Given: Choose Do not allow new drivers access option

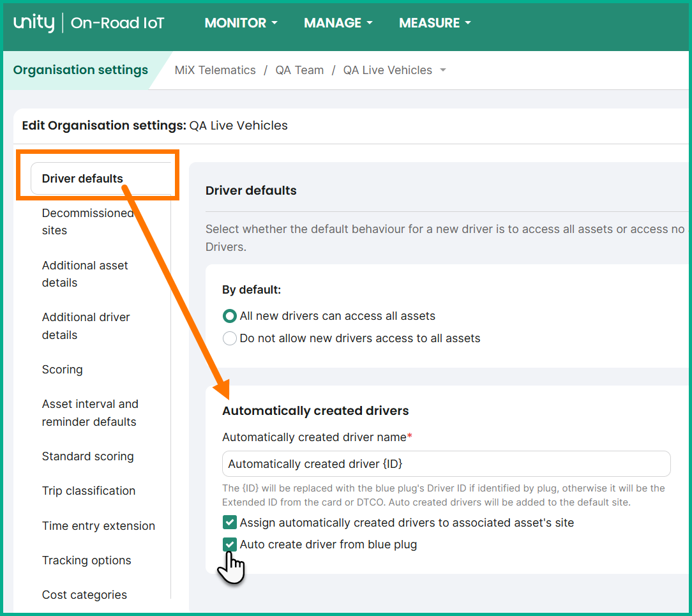Looking at the screenshot, I should tap(230, 338).
